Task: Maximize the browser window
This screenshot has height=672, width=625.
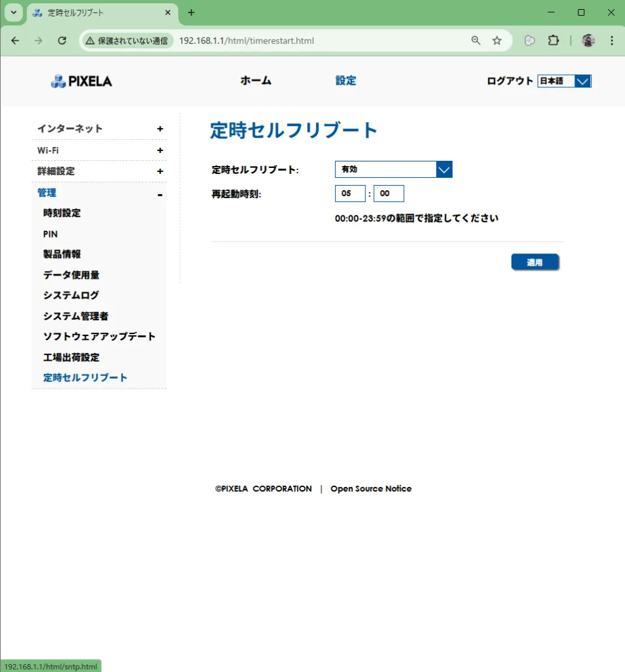Action: click(x=581, y=12)
